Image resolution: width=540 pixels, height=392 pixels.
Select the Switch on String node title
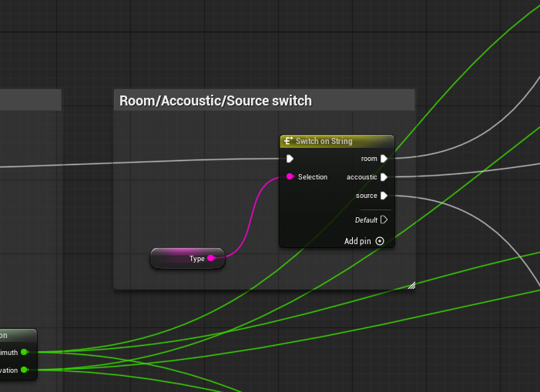click(324, 141)
